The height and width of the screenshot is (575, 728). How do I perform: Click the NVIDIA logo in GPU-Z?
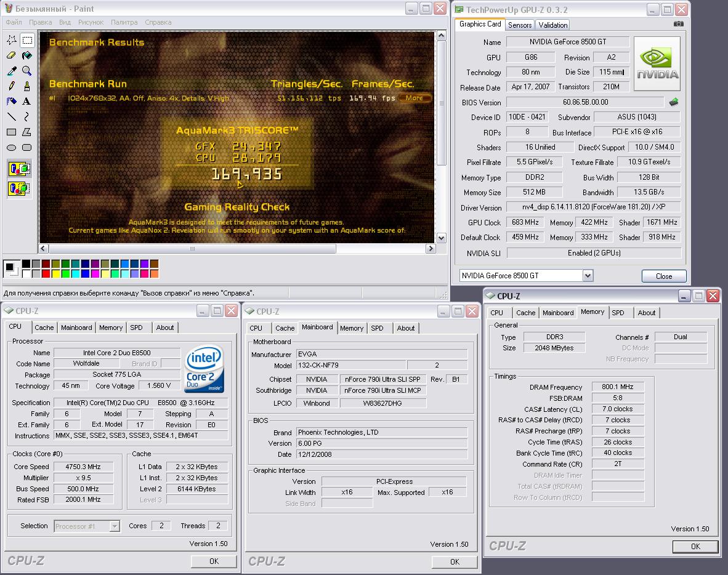[657, 63]
